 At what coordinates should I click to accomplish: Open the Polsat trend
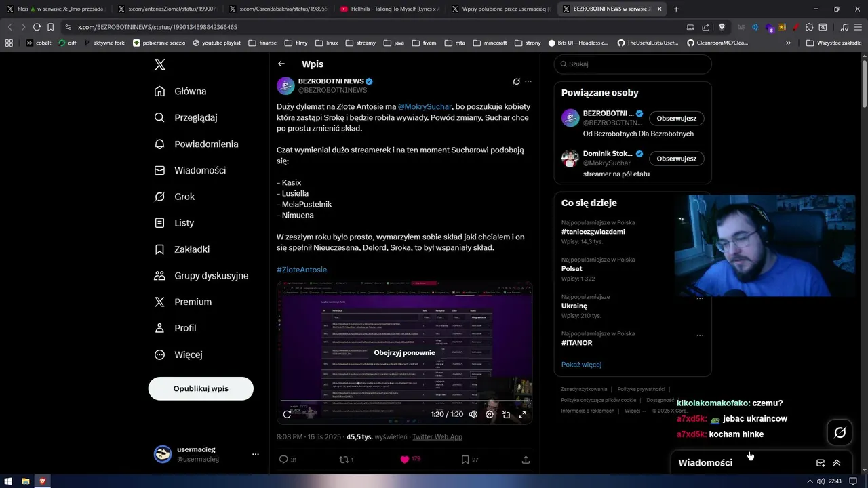(x=572, y=268)
